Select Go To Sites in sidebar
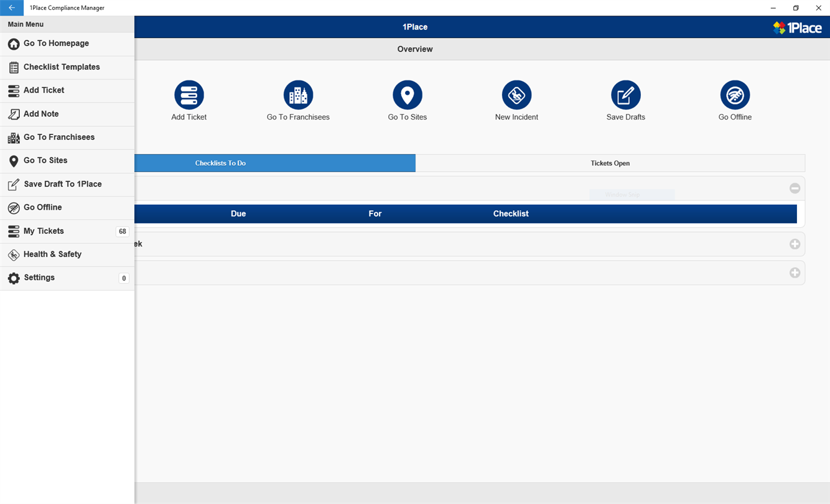This screenshot has width=830, height=504. point(67,161)
